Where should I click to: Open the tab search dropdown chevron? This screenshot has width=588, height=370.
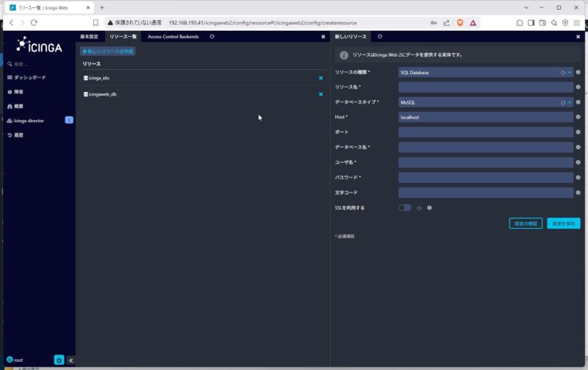pyautogui.click(x=526, y=7)
